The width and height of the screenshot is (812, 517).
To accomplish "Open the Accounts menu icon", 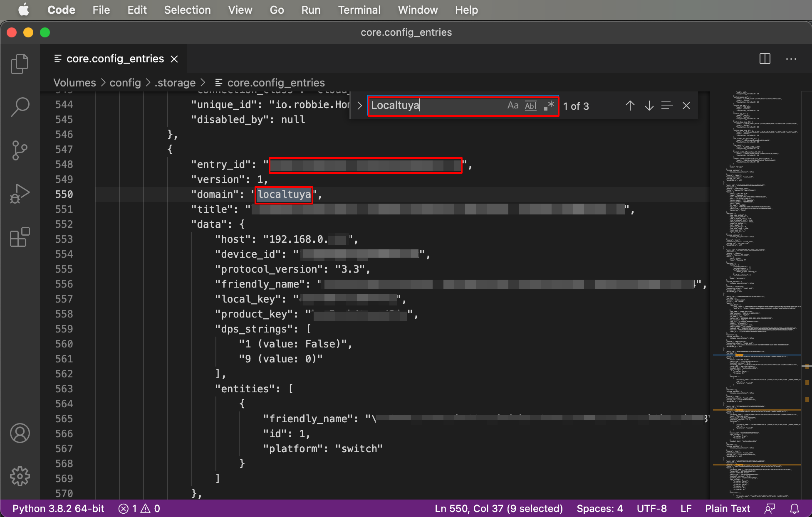I will 20,433.
